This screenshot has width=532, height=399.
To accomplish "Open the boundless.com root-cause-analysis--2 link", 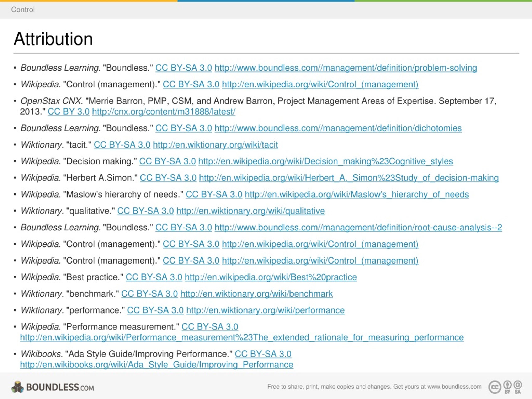I will (358, 228).
